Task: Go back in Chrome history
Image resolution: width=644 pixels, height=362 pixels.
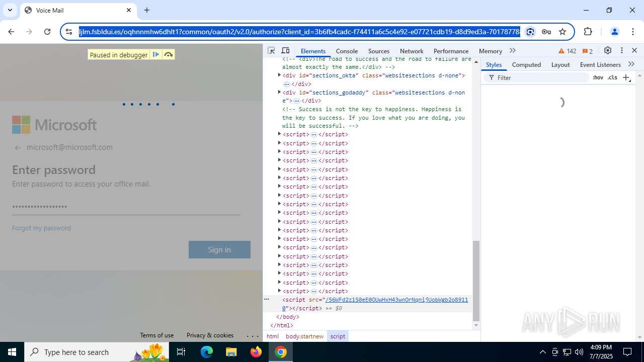Action: pos(11,32)
